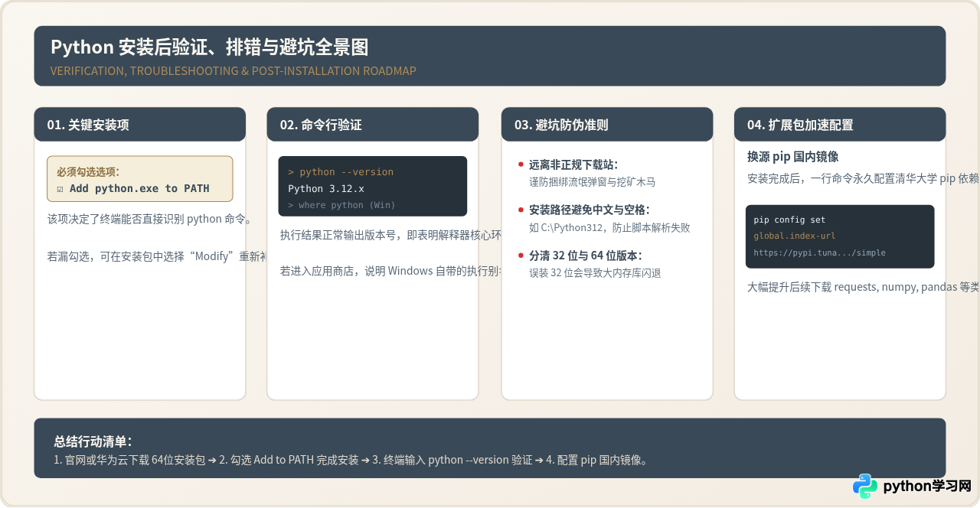Click the red bullet beside 远离非正规下载站
The image size is (980, 508).
521,164
